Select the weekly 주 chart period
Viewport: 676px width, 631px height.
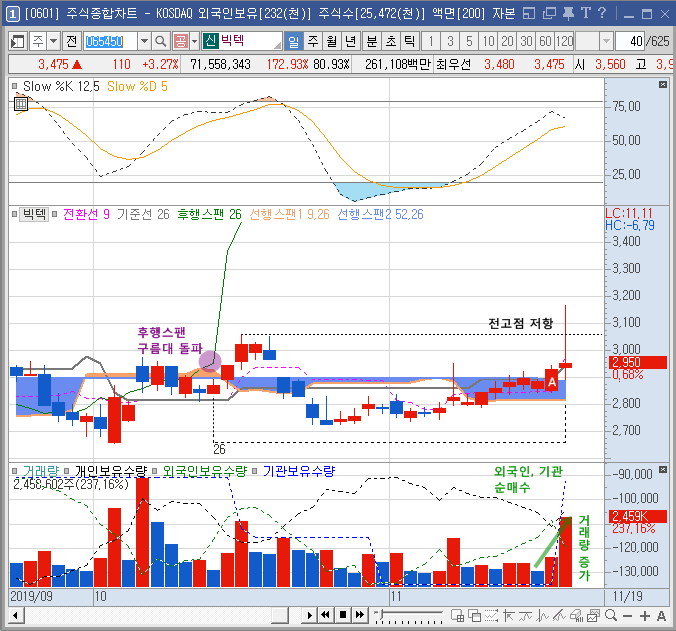[313, 42]
